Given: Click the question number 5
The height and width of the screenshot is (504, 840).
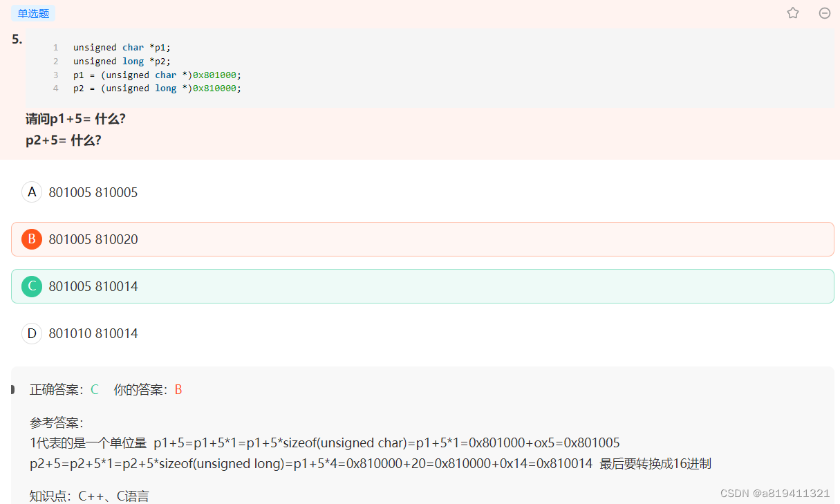Looking at the screenshot, I should 17,39.
